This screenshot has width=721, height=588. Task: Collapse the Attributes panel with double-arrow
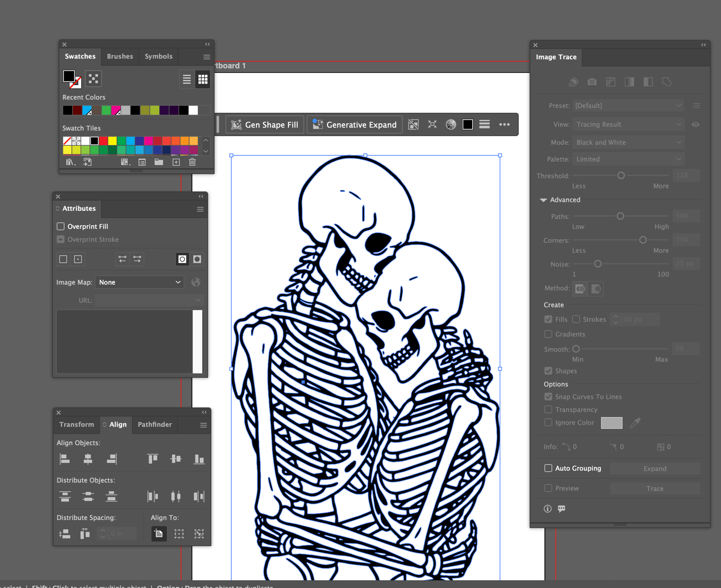[x=201, y=196]
